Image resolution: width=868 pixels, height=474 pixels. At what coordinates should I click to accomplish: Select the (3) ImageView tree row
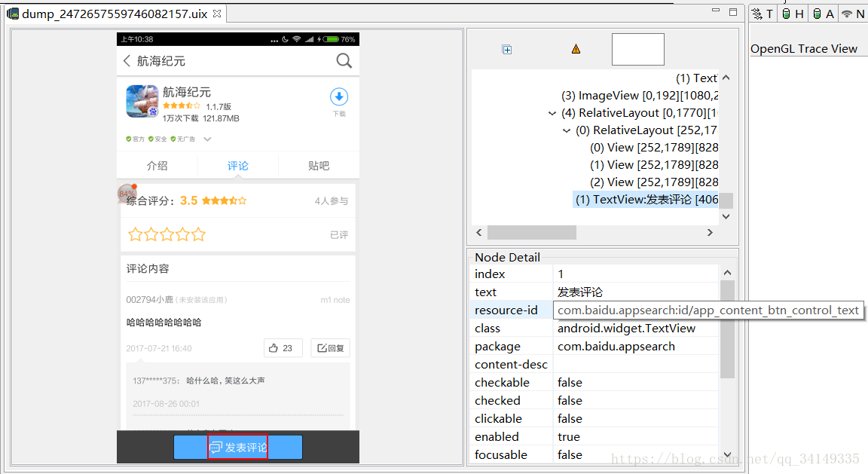click(640, 96)
